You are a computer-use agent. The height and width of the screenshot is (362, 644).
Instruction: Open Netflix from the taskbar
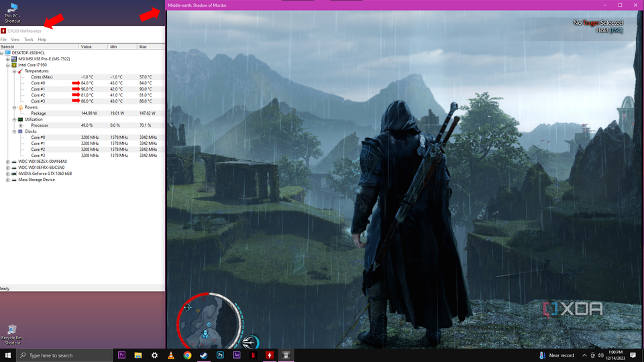(253, 355)
